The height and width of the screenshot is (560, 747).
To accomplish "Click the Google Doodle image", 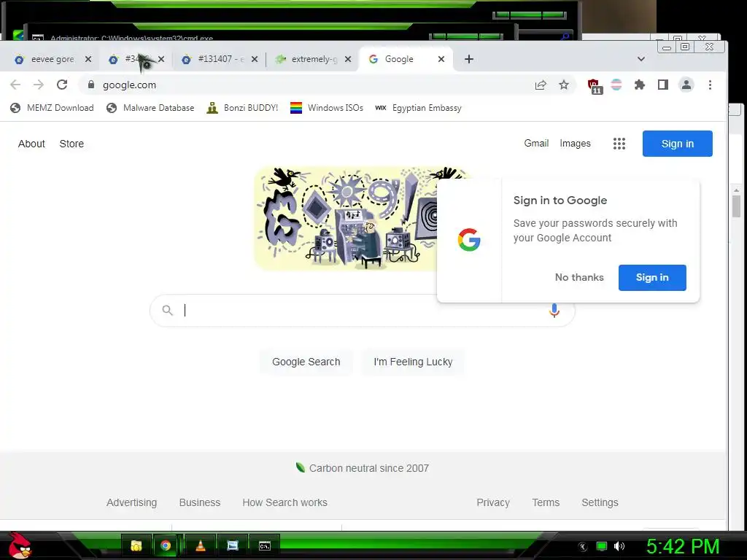I will (x=345, y=218).
